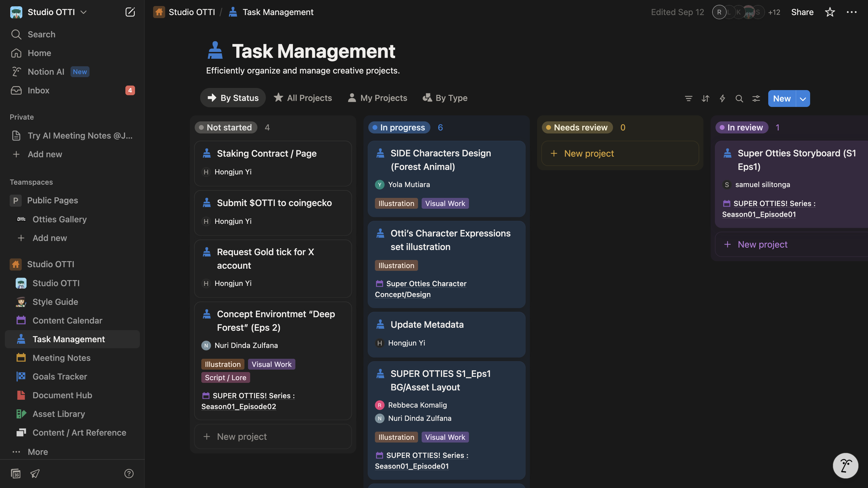Image resolution: width=868 pixels, height=488 pixels.
Task: Click the help question mark icon
Action: 129,474
